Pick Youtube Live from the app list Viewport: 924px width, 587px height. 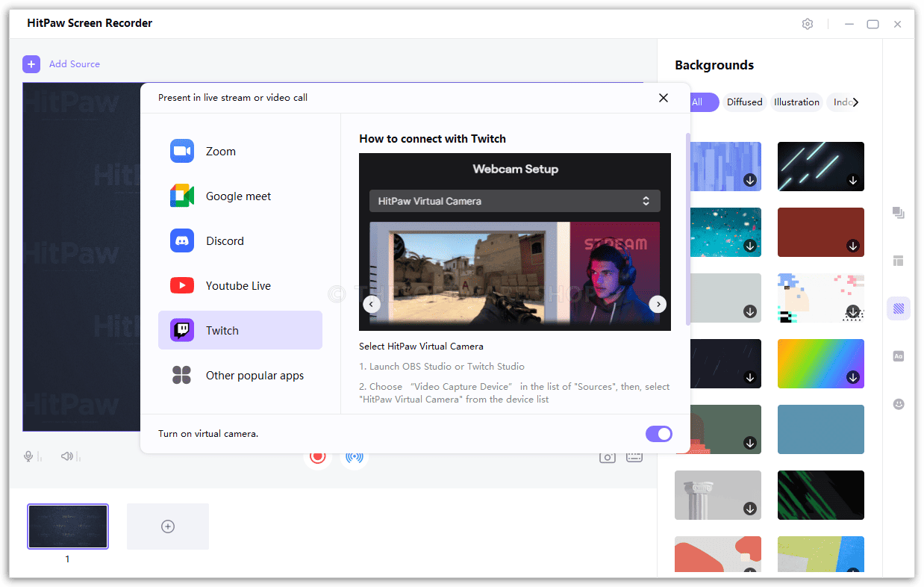[240, 285]
